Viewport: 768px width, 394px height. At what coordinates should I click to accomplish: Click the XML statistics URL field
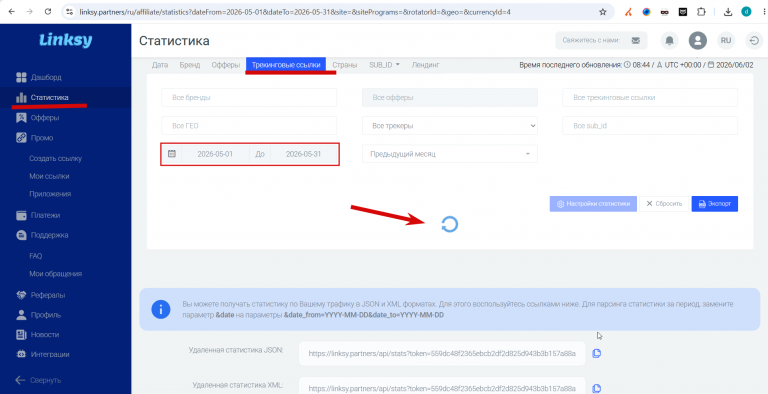tap(442, 386)
